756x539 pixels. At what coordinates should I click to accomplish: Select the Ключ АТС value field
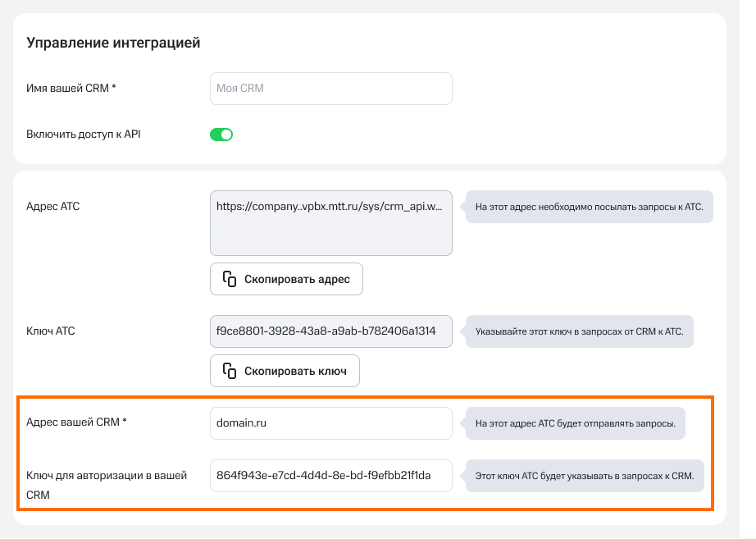click(x=330, y=331)
